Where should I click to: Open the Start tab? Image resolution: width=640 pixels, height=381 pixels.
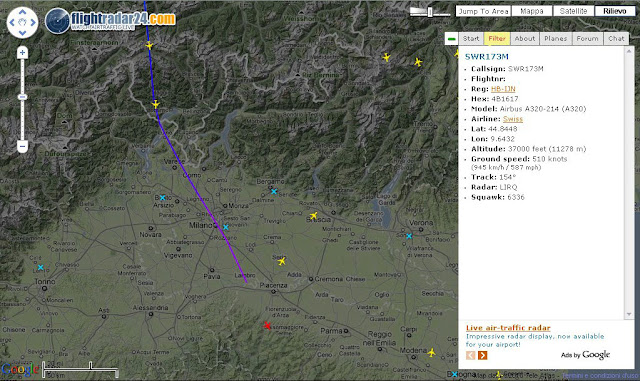[471, 38]
